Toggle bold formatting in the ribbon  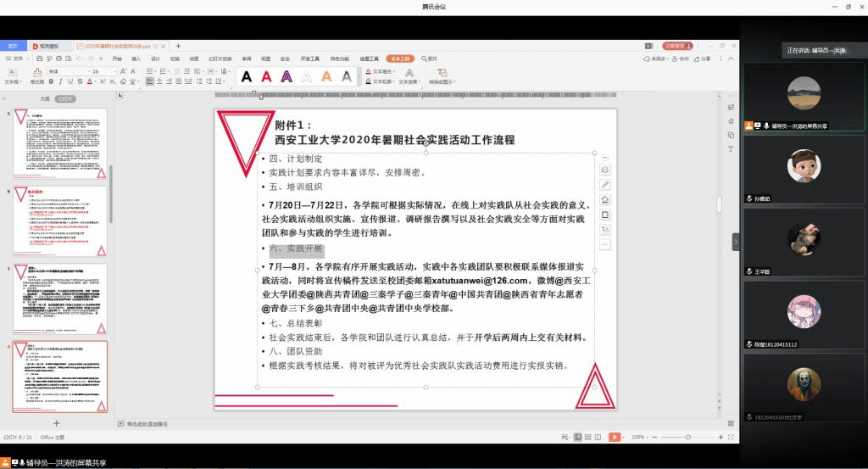(x=51, y=82)
